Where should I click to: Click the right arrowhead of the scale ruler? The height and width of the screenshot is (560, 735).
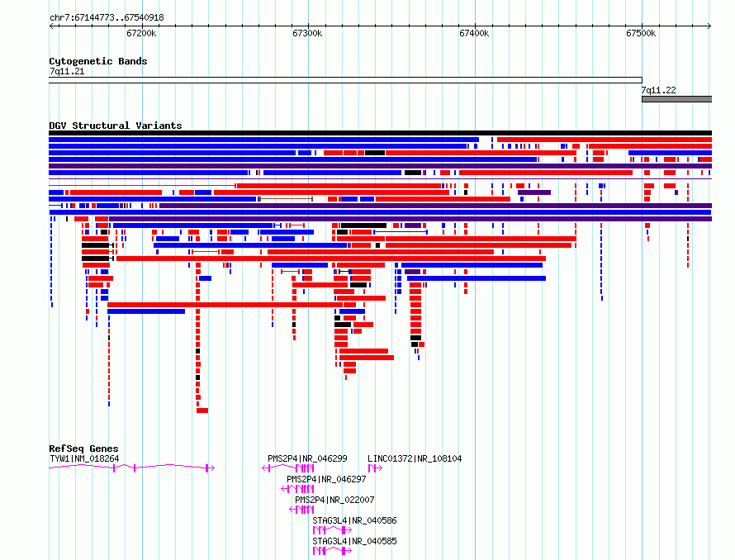[709, 26]
